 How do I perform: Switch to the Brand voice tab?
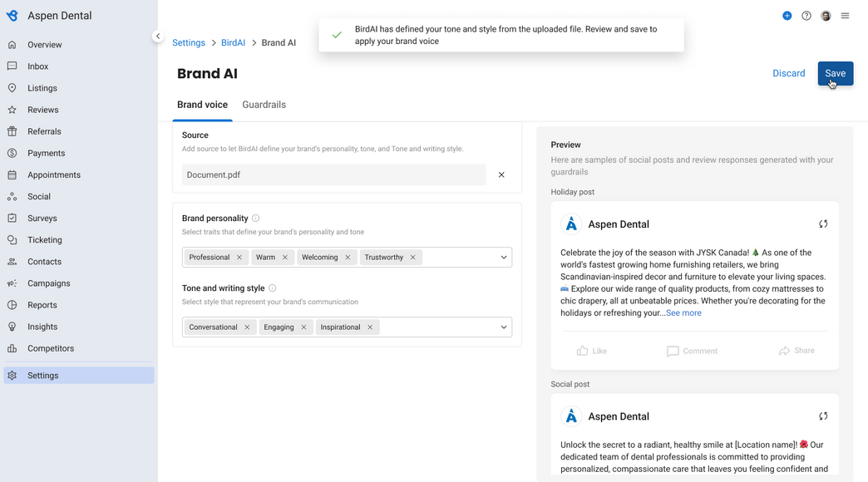pos(202,105)
